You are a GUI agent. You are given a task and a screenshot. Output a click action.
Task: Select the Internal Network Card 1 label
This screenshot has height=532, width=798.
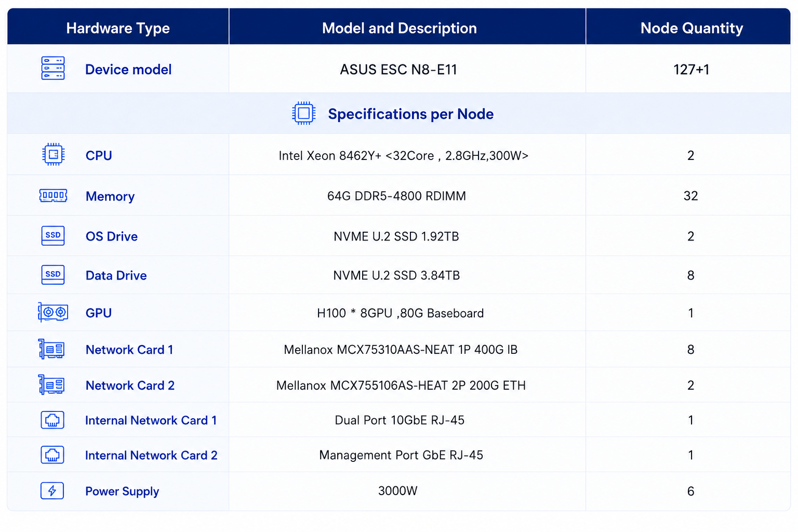coord(151,420)
